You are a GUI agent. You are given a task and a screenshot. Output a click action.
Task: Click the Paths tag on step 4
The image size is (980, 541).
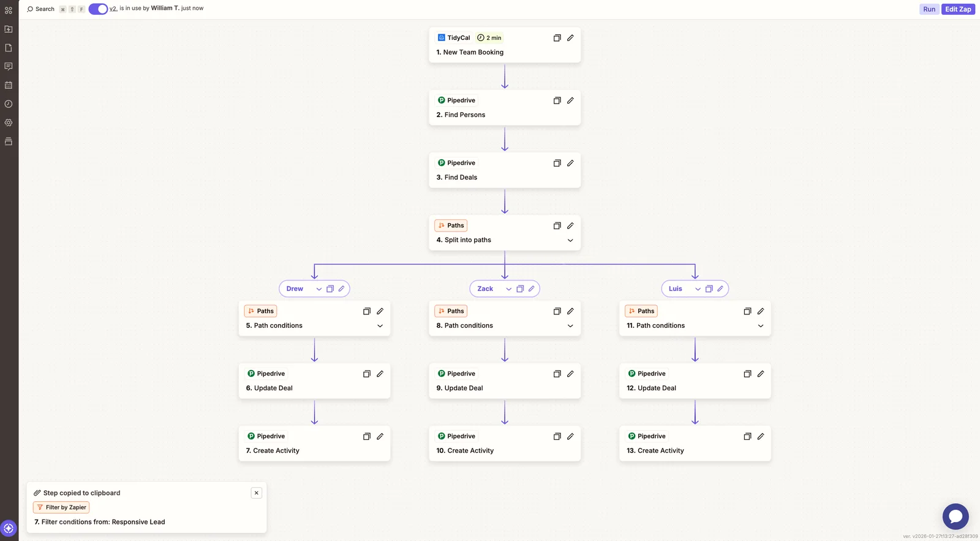pos(451,225)
